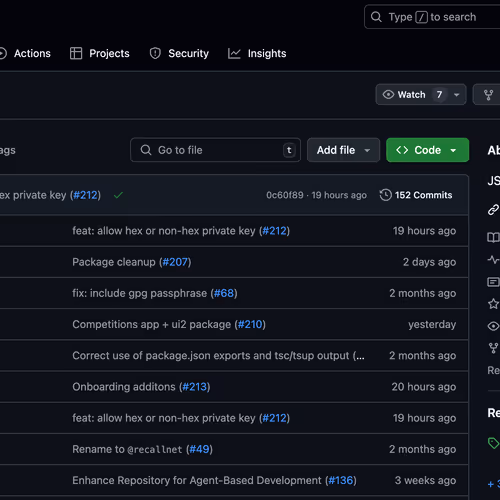Click the green release tag icon

coord(493,443)
